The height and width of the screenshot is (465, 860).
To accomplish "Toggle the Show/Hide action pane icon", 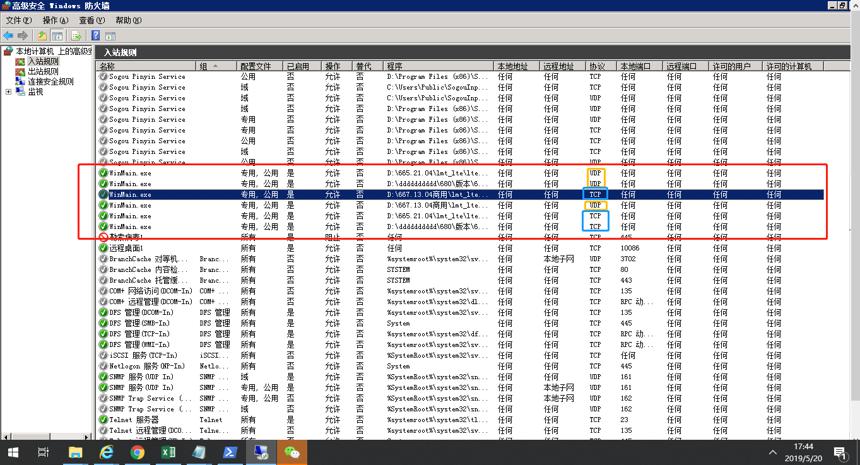I will pyautogui.click(x=110, y=36).
